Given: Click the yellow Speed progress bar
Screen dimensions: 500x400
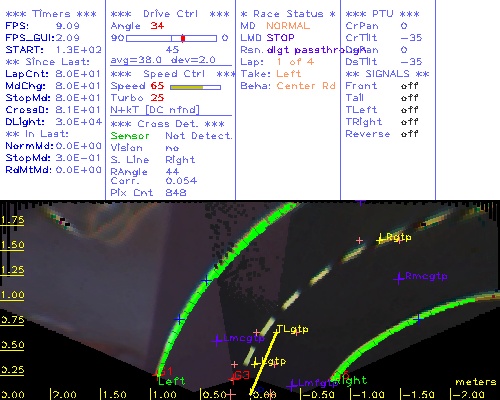Looking at the screenshot, I should click(195, 87).
